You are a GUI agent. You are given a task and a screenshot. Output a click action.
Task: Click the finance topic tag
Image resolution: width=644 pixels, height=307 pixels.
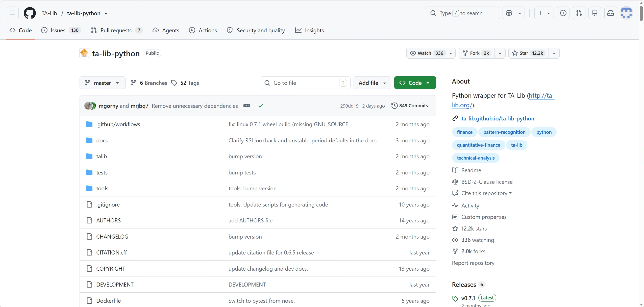point(464,132)
